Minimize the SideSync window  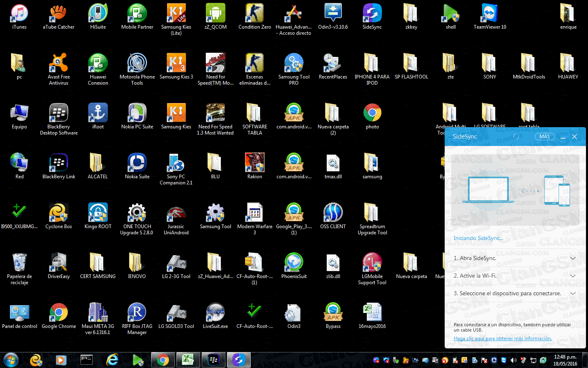pos(563,137)
